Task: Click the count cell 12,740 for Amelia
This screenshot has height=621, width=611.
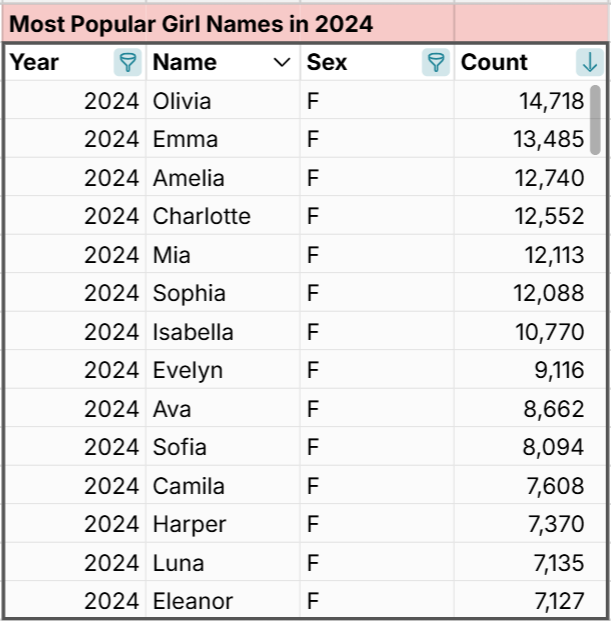Action: pyautogui.click(x=549, y=178)
